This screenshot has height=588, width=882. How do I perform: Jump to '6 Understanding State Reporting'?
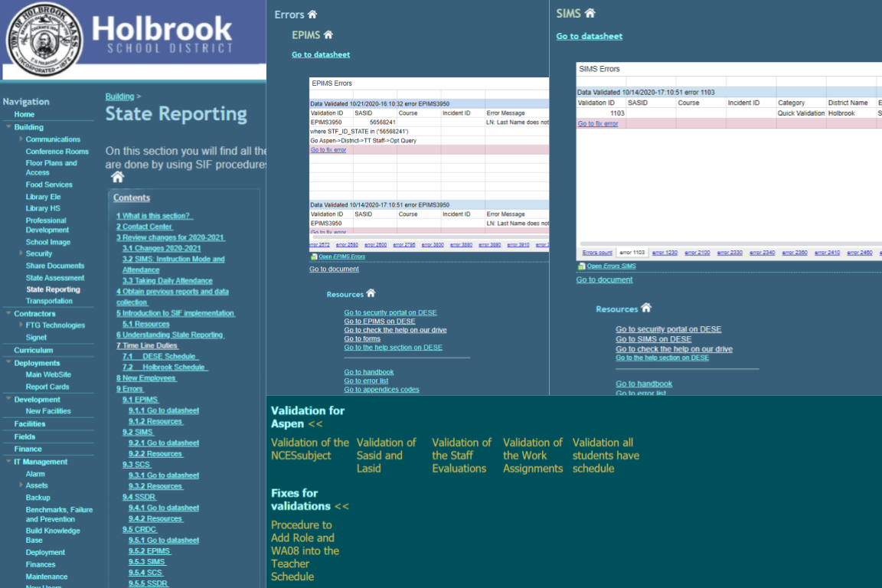[171, 335]
